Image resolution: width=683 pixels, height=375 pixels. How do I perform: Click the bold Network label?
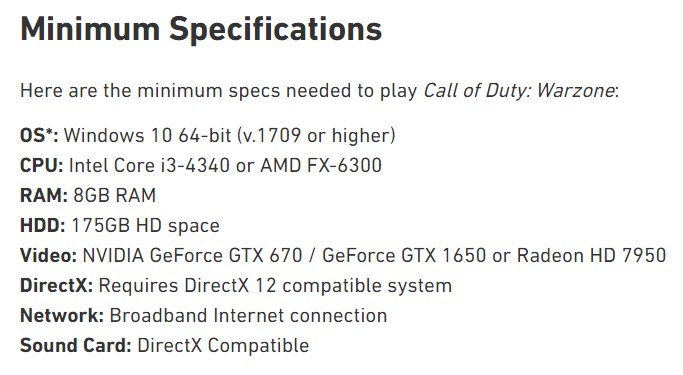(62, 316)
